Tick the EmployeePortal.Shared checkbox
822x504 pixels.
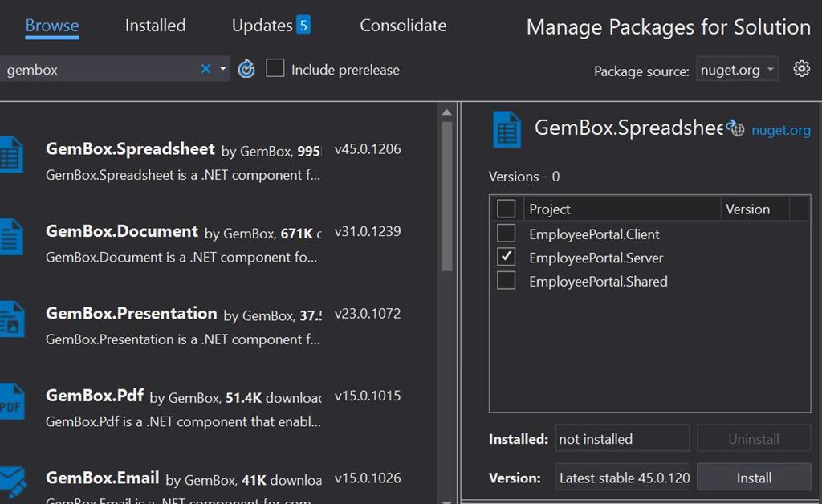pos(507,282)
